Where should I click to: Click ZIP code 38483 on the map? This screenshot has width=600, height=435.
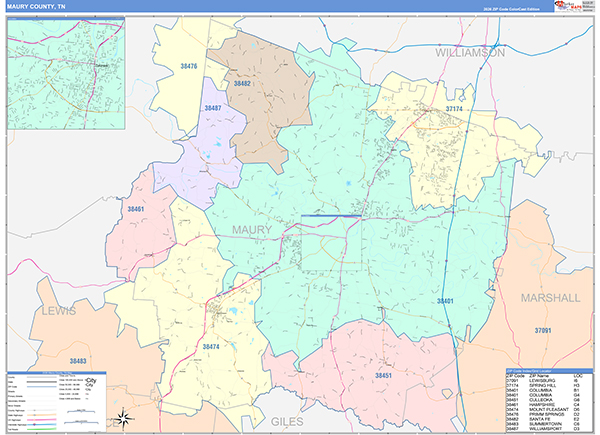(78, 361)
